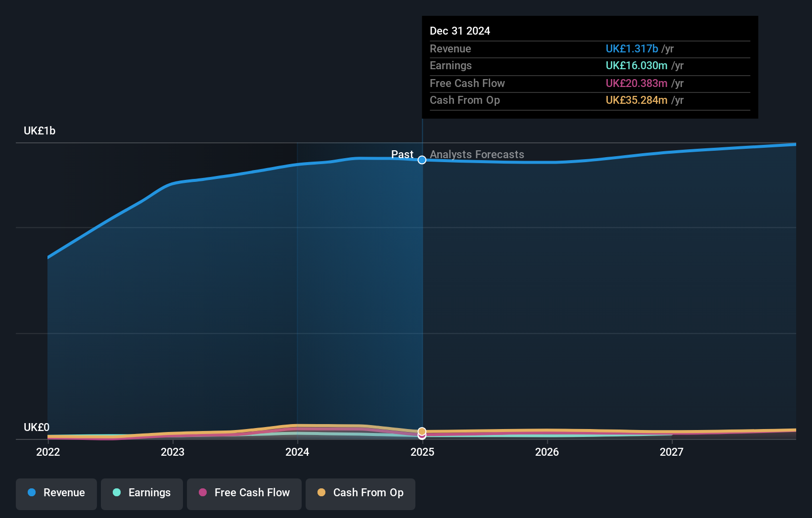
Task: Click the UK£0 y-axis label
Action: coord(37,427)
